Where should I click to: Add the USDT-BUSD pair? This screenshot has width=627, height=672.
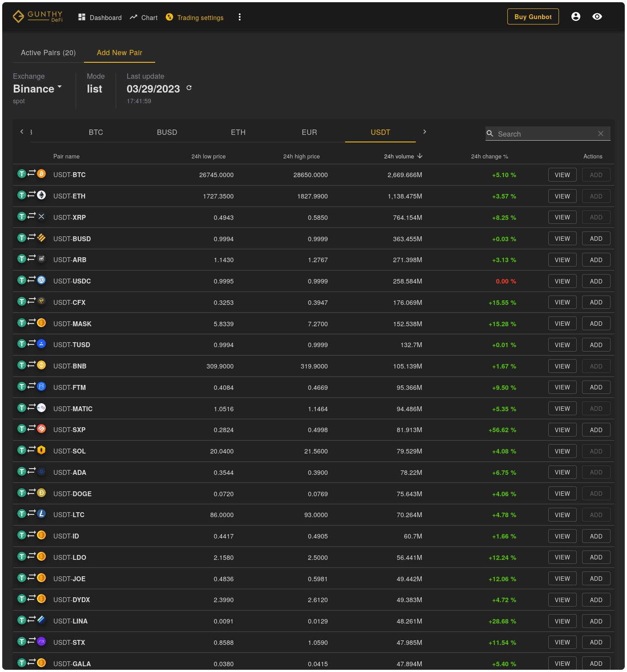point(596,239)
